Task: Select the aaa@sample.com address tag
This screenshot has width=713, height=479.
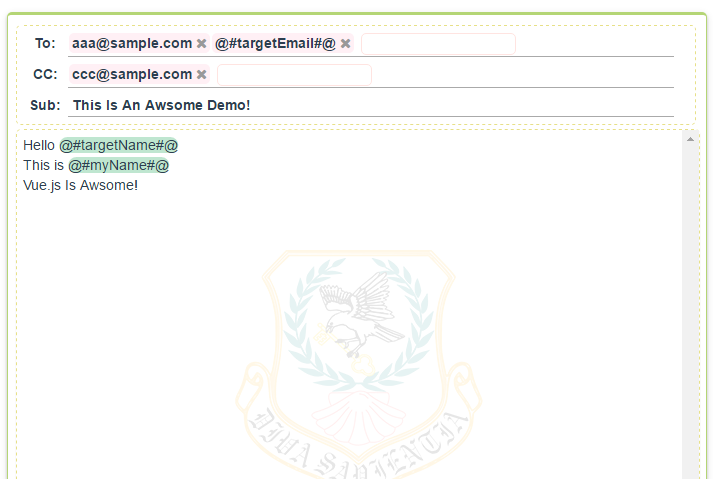Action: [x=132, y=44]
